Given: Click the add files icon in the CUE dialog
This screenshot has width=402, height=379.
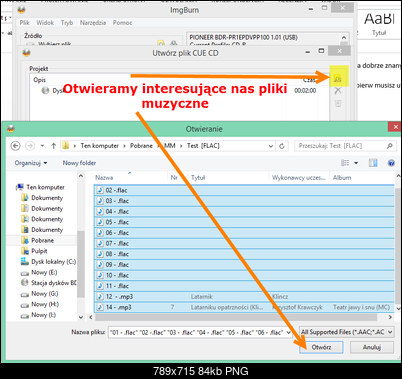Looking at the screenshot, I should coord(338,79).
